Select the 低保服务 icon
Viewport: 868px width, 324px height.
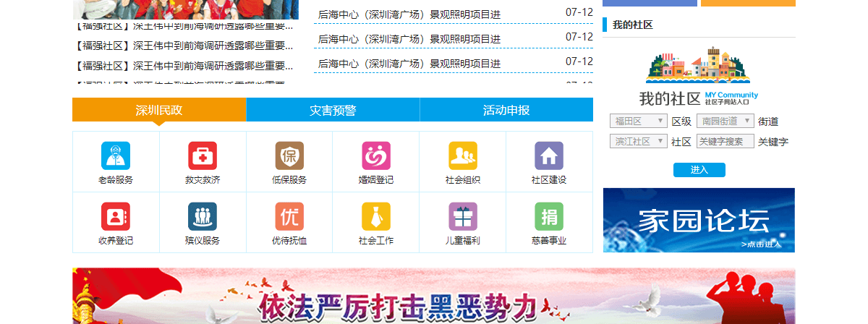(x=289, y=155)
